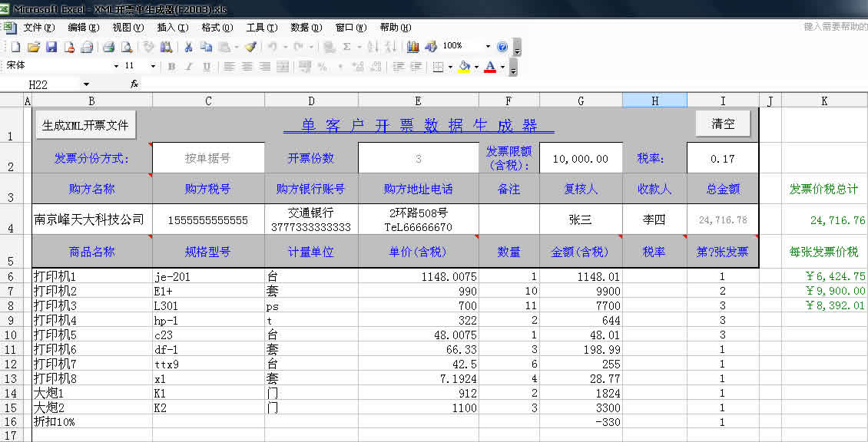This screenshot has width=868, height=442.
Task: Click the Insert Hyperlink icon
Action: click(330, 47)
